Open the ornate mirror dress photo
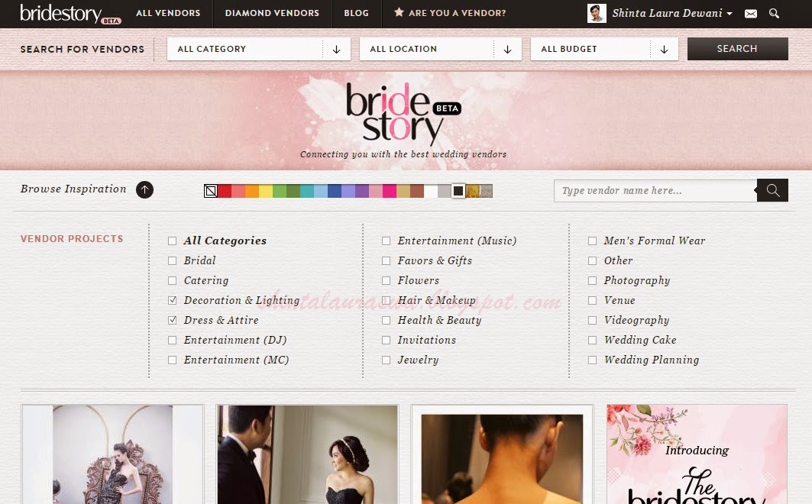This screenshot has height=504, width=812. click(x=112, y=454)
